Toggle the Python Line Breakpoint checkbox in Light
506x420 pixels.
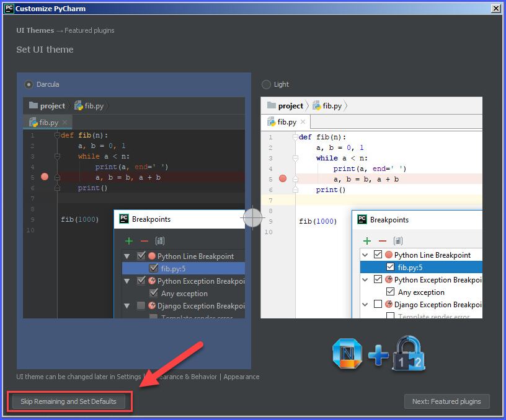click(x=378, y=255)
